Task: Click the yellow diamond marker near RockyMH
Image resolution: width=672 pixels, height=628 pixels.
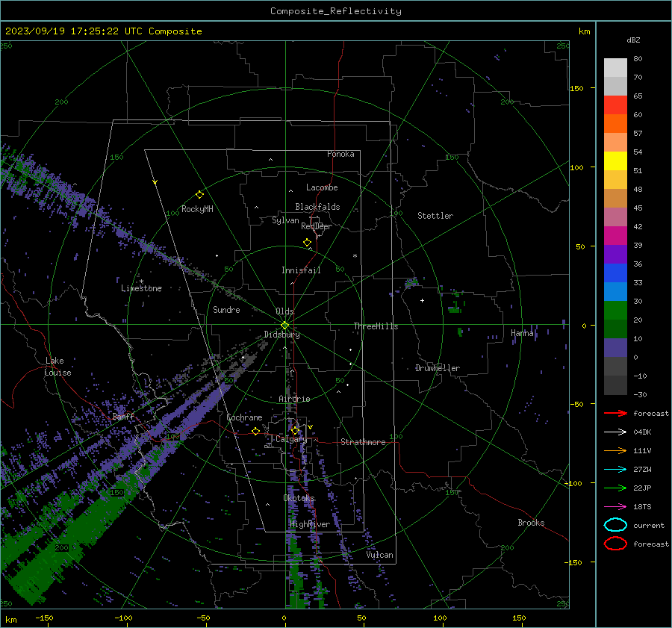Action: tap(199, 195)
